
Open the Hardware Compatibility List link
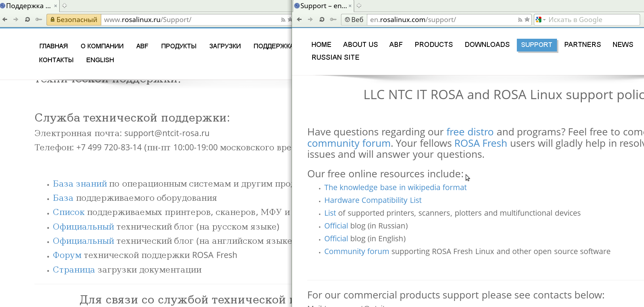coord(373,200)
